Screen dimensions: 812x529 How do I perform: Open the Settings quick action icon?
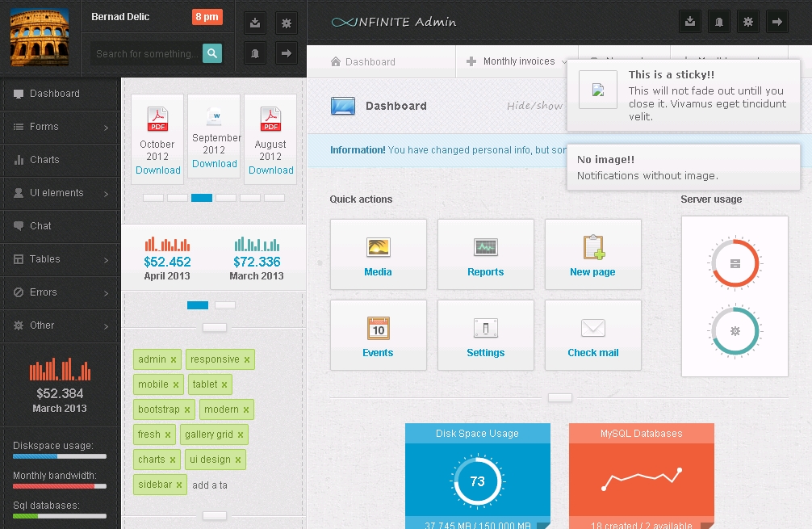click(x=485, y=328)
